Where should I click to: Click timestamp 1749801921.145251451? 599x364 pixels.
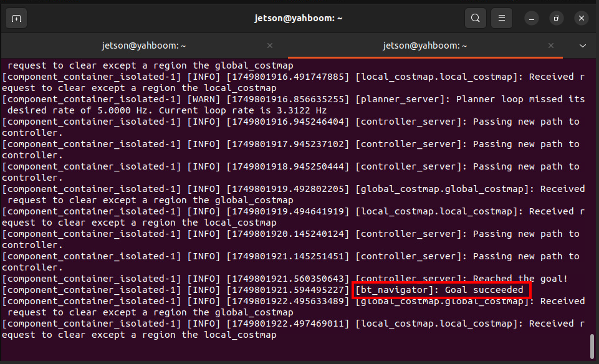pos(288,256)
